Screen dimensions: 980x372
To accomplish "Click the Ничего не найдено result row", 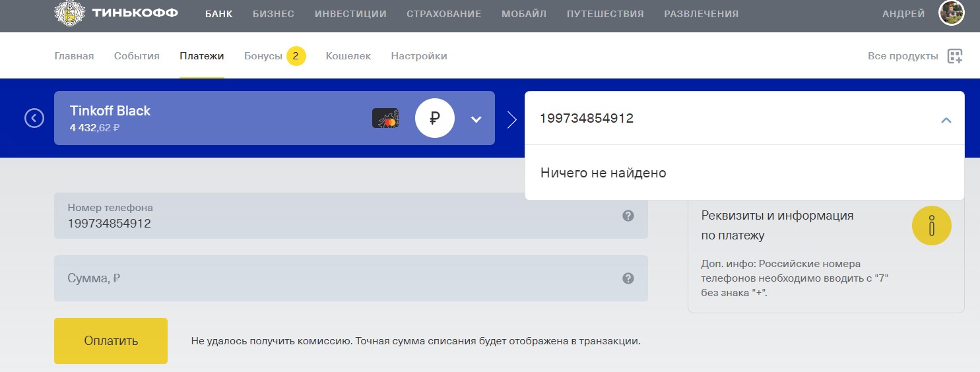I will pos(744,173).
